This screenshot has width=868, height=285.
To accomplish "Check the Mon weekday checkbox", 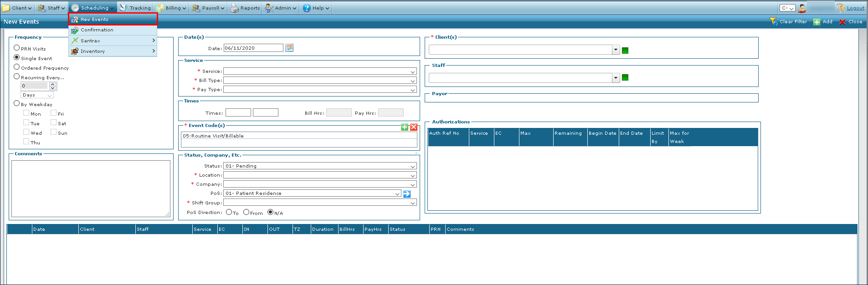I will (x=26, y=113).
